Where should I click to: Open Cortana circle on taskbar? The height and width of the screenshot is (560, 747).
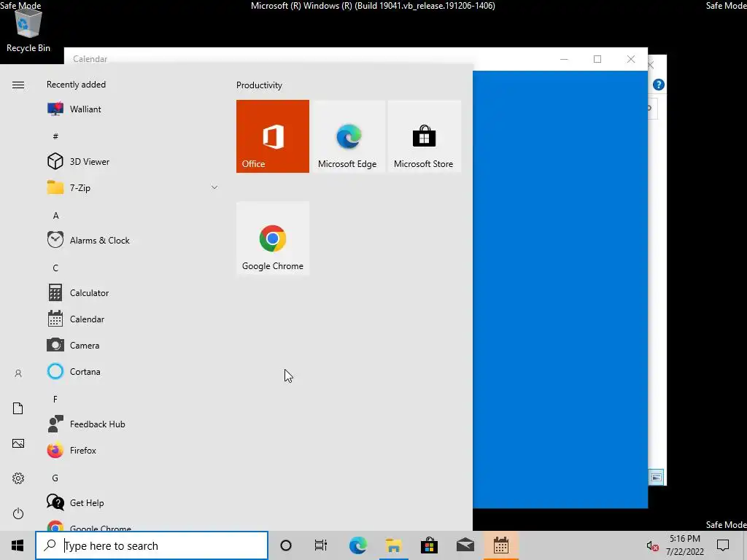tap(286, 545)
